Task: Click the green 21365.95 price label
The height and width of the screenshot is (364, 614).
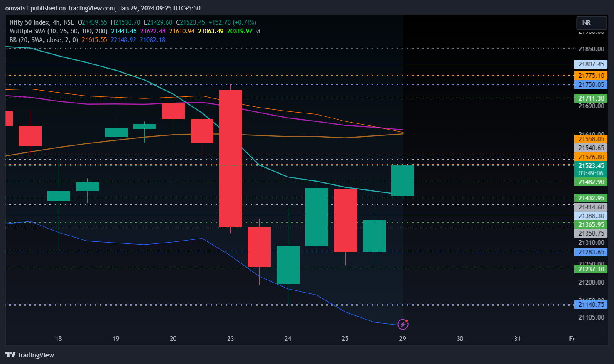Action: (x=591, y=225)
